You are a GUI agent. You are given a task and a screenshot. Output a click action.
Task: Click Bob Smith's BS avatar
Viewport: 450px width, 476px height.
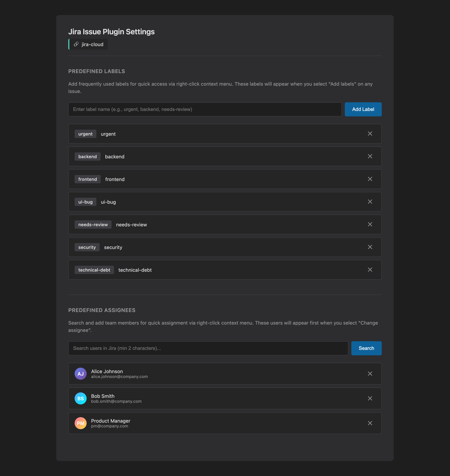click(81, 398)
